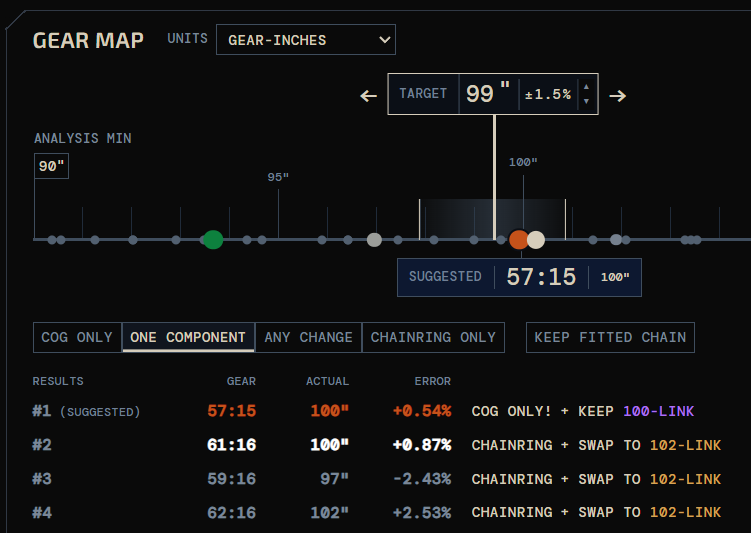
Task: Click 102-LINK label in row #2
Action: click(x=685, y=445)
